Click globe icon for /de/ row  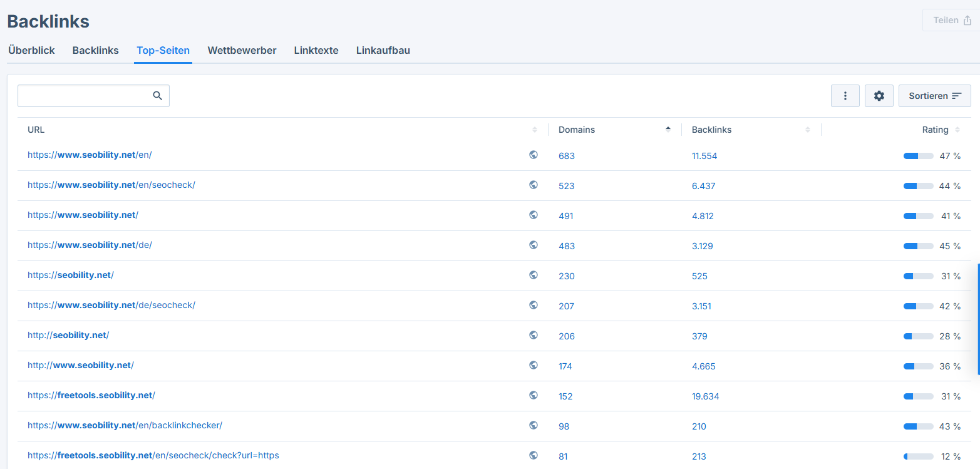tap(534, 245)
